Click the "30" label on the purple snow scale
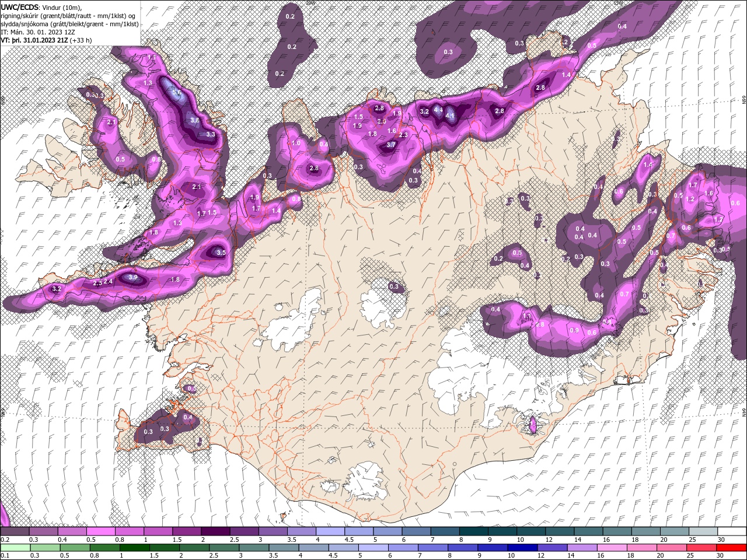Viewport: 747px width, 560px height. coord(721,540)
